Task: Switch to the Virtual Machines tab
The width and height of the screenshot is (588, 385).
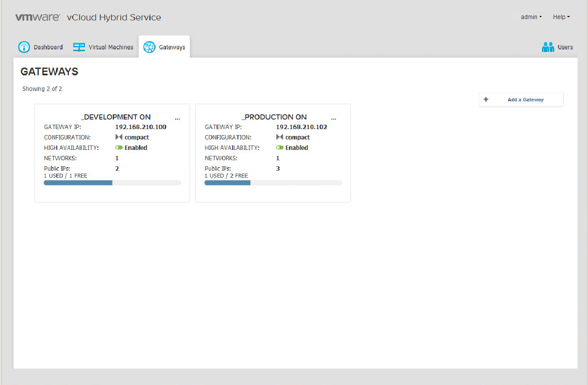Action: click(104, 47)
